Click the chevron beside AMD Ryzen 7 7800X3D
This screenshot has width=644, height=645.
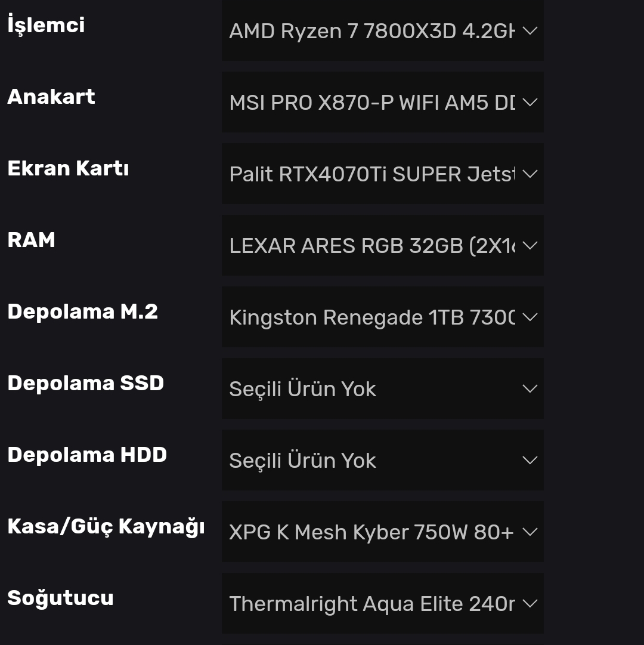tap(530, 30)
